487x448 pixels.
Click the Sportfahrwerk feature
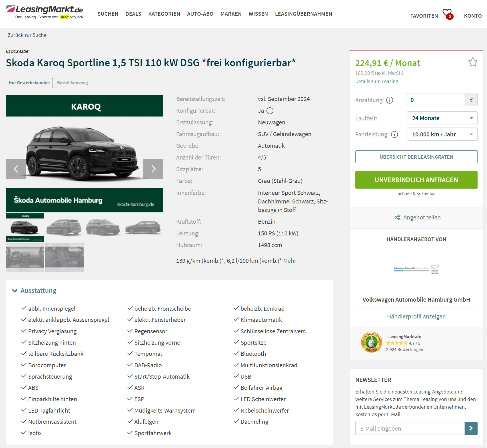153,433
